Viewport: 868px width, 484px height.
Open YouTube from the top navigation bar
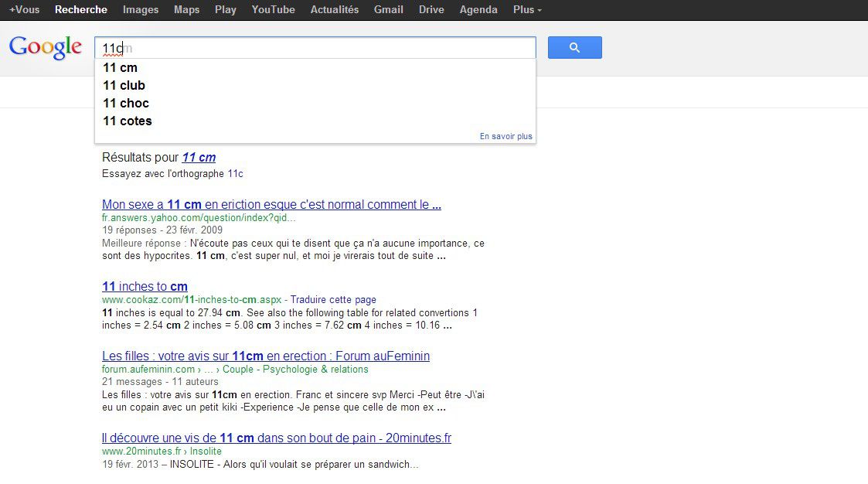point(273,10)
